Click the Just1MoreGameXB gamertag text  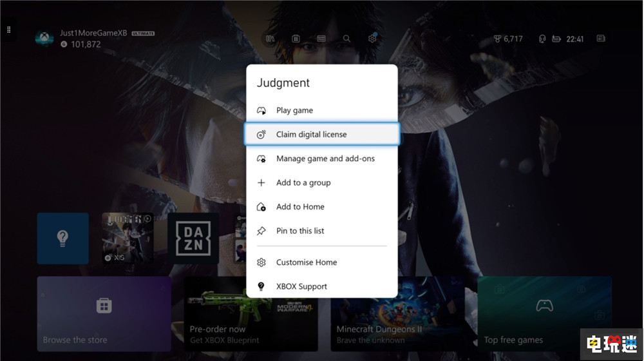point(93,33)
